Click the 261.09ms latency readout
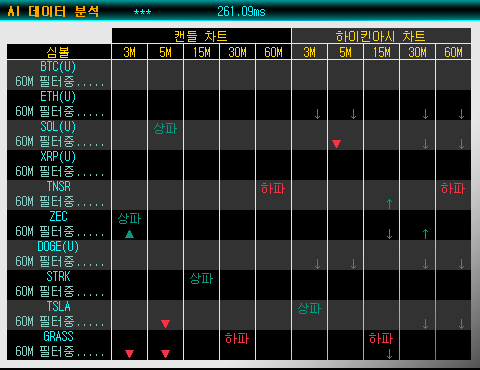Screen dimensions: 480x370 click(241, 12)
